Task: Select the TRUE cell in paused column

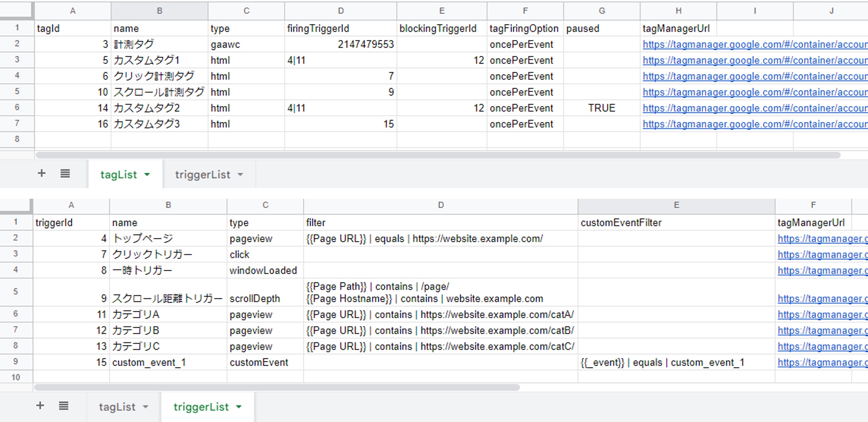Action: click(602, 108)
